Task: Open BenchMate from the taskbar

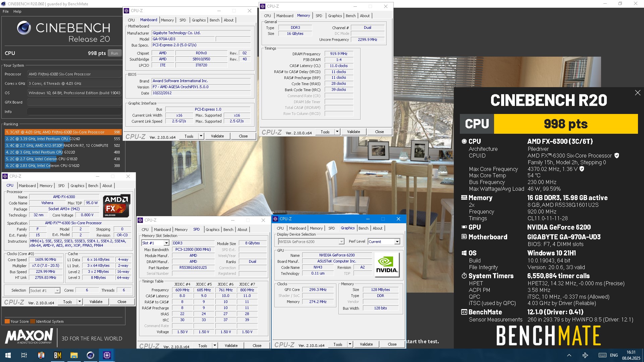Action: coord(58,355)
